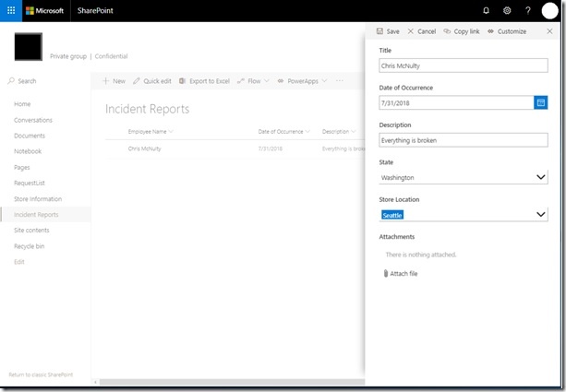Open the app launcher waffle icon
This screenshot has width=566, height=392.
11,10
